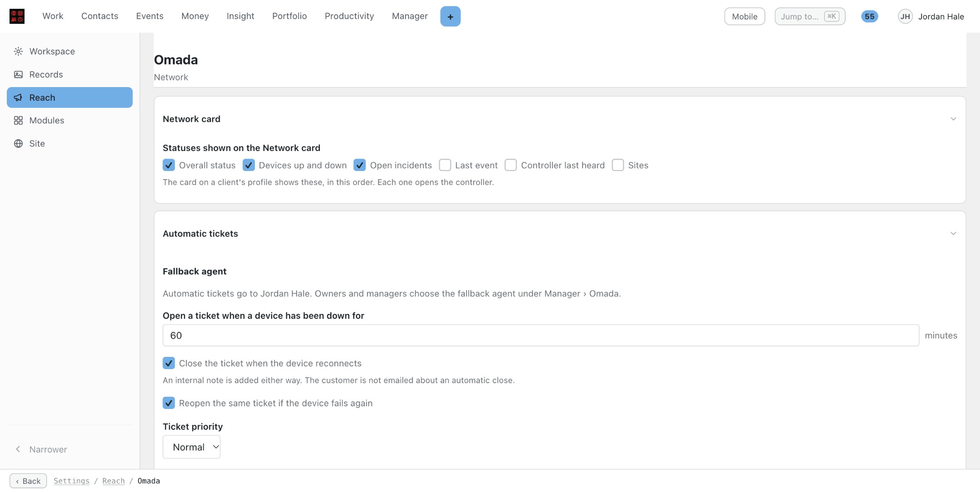Click the Records image icon
Screen dimensions: 980x492
point(18,74)
